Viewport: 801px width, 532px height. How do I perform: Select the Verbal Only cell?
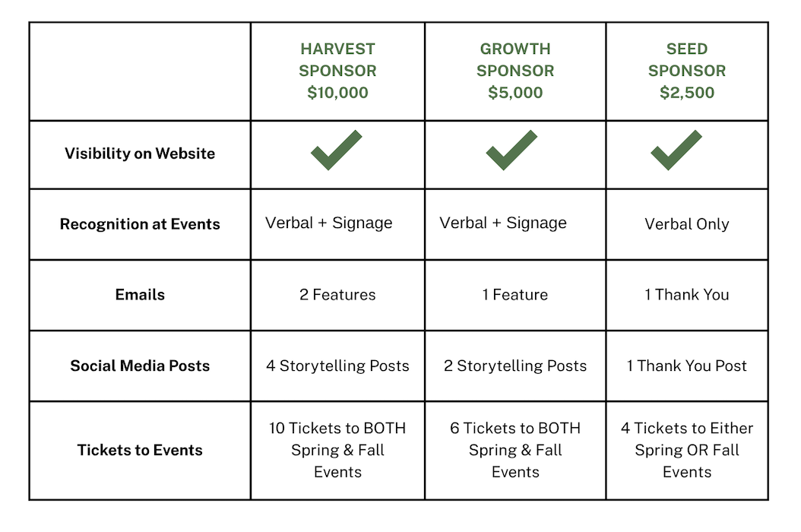687,224
